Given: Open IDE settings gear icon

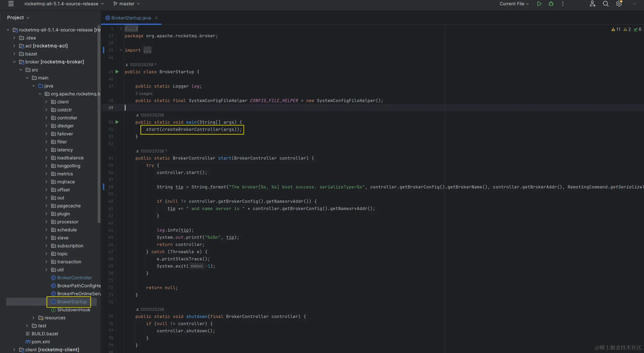Looking at the screenshot, I should click(x=619, y=4).
